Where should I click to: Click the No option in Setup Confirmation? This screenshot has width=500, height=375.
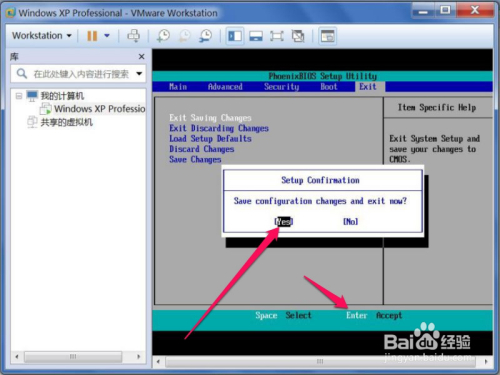[351, 221]
